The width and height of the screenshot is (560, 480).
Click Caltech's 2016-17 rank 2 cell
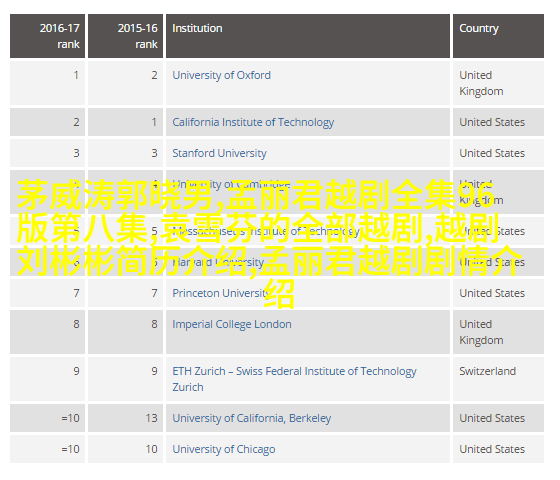(48, 122)
